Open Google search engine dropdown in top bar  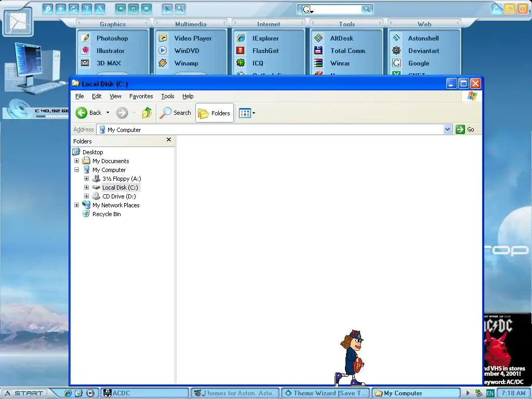(312, 11)
